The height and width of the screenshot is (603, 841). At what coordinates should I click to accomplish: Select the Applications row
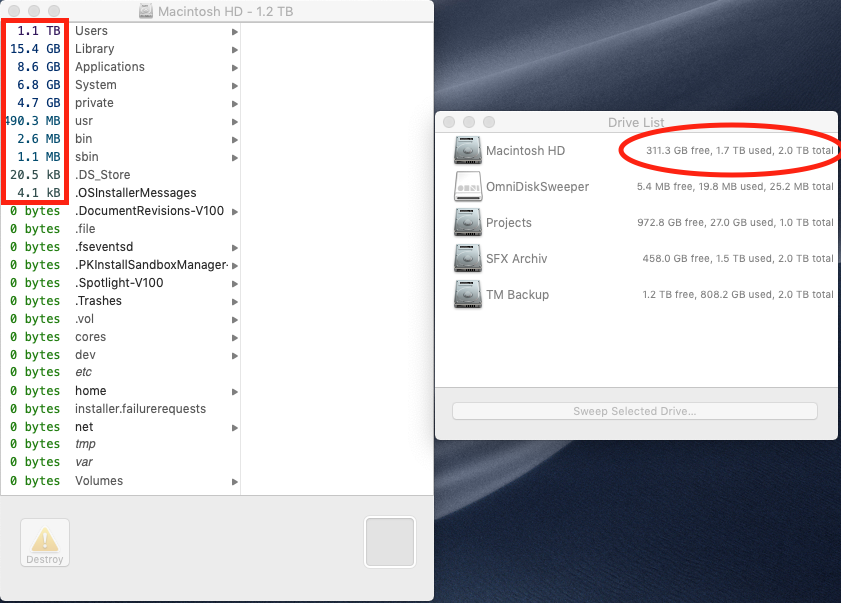(121, 67)
